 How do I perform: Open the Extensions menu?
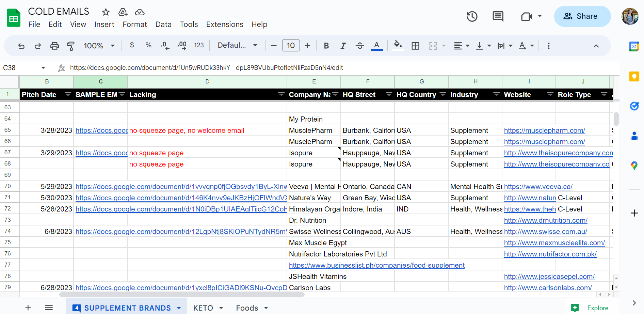point(225,25)
